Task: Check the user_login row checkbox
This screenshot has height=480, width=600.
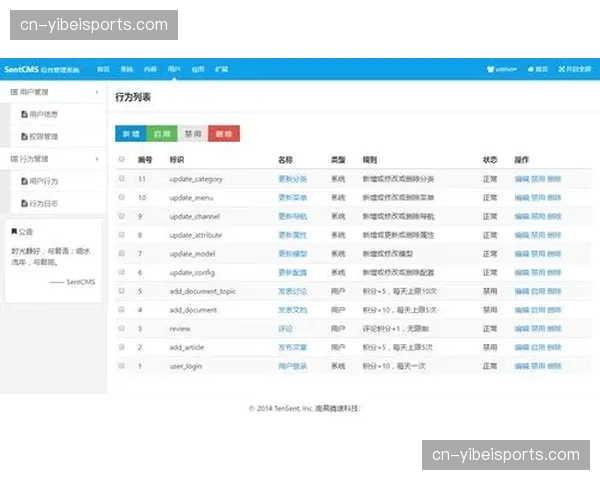Action: point(122,366)
